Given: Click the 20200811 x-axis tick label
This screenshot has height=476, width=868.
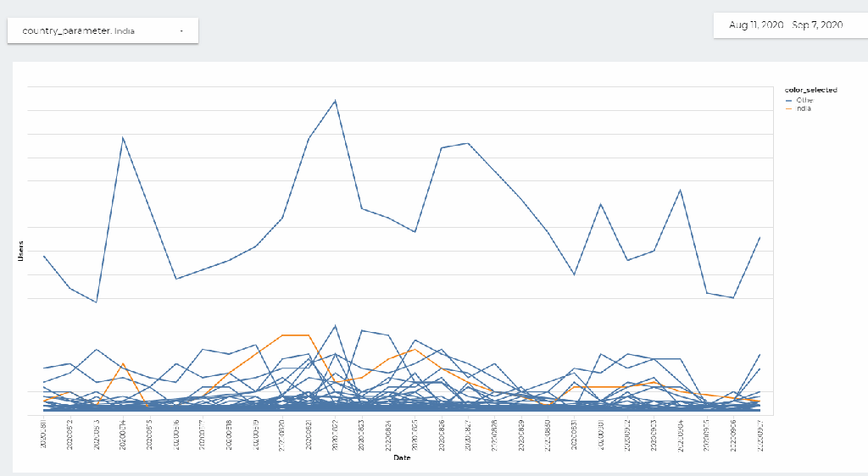Looking at the screenshot, I should [44, 434].
